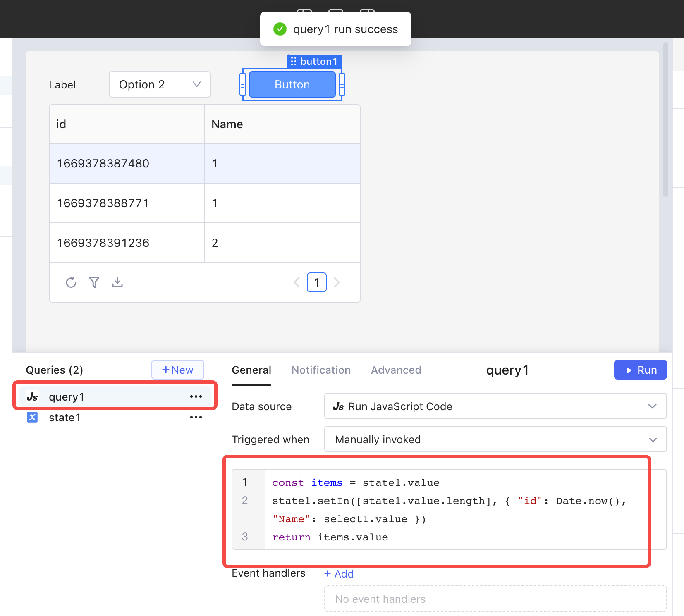Run the query1 script
Image resolution: width=684 pixels, height=616 pixels.
coord(640,370)
